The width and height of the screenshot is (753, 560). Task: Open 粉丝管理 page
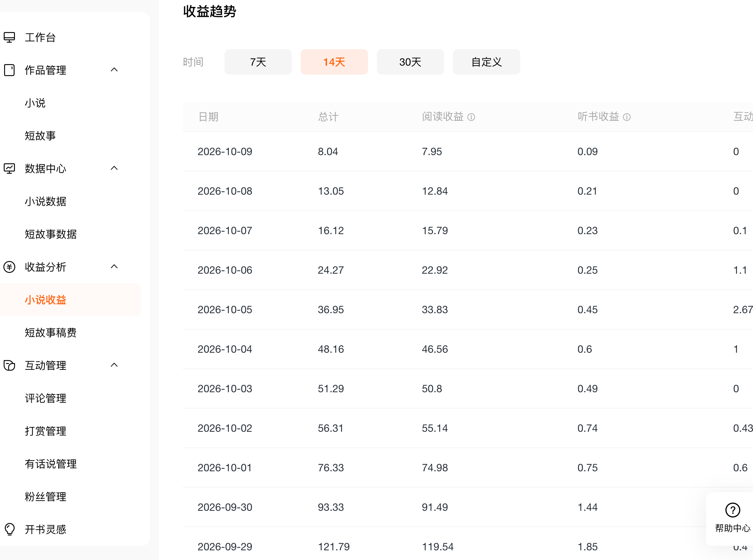tap(46, 497)
